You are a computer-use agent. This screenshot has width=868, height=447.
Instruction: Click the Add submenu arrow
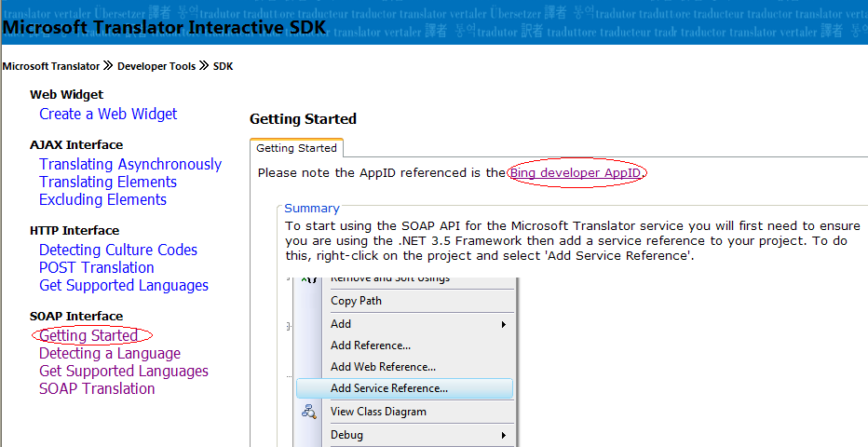click(504, 324)
